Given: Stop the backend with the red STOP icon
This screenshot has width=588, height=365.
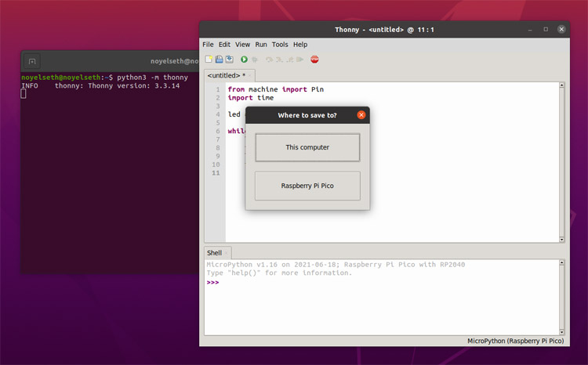Looking at the screenshot, I should point(314,60).
